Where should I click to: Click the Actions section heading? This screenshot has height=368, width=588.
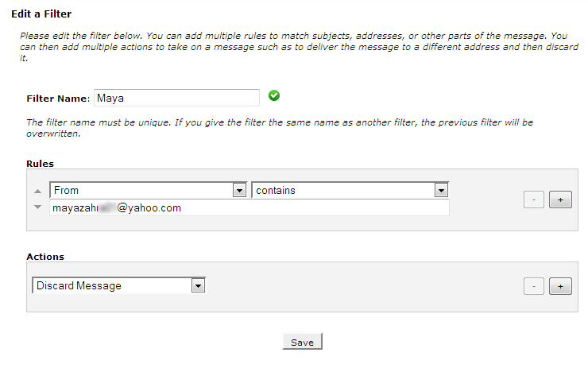[x=45, y=257]
